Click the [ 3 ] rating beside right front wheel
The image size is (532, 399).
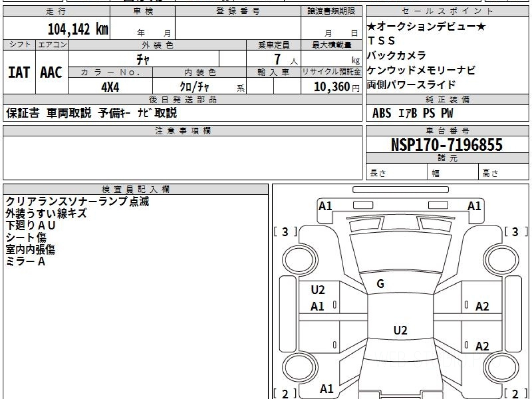pos(516,231)
